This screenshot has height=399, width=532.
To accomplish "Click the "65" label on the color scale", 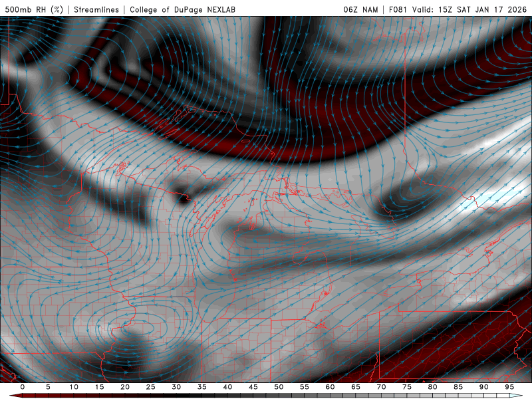I will click(356, 387).
